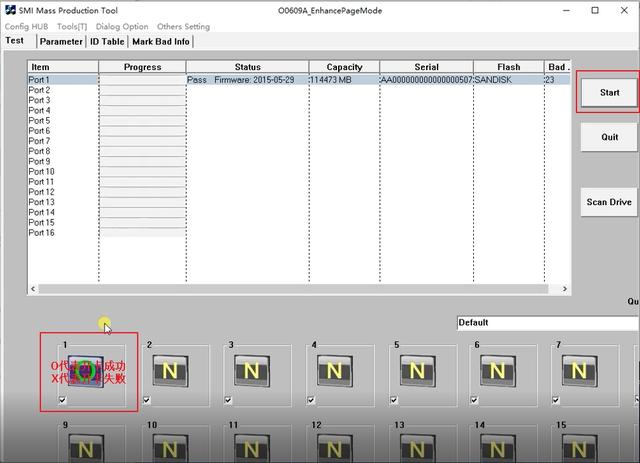Click the Serial column header
Viewport: 640px width, 463px height.
click(427, 67)
